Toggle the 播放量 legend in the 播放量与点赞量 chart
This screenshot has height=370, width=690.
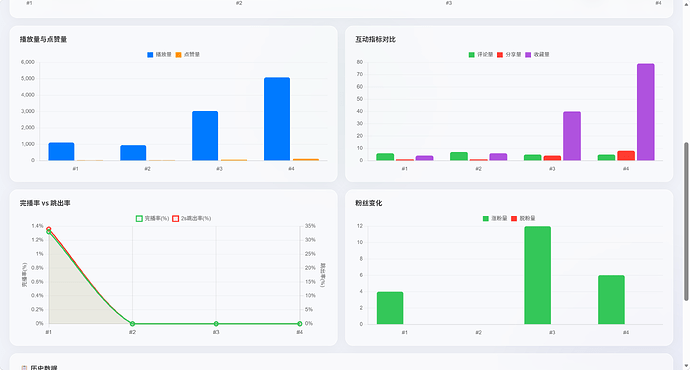(x=159, y=55)
